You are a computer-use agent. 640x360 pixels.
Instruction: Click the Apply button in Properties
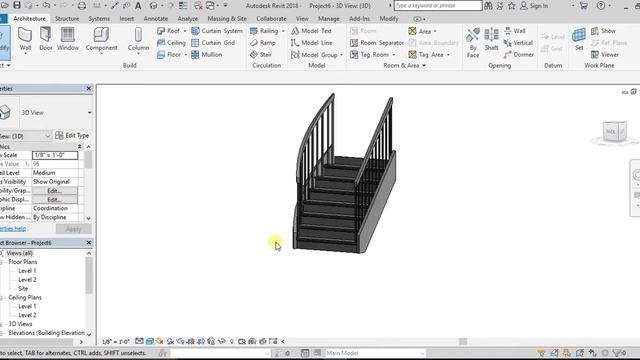tap(73, 229)
